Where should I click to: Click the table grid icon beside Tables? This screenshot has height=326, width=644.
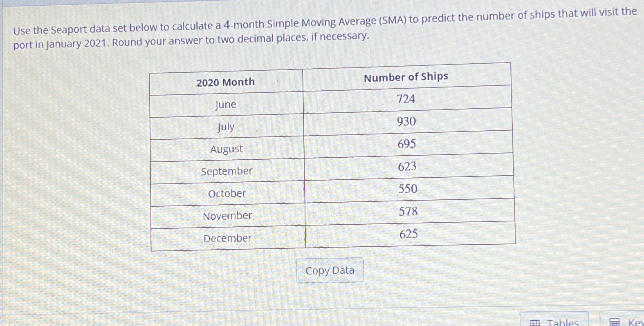click(x=534, y=322)
